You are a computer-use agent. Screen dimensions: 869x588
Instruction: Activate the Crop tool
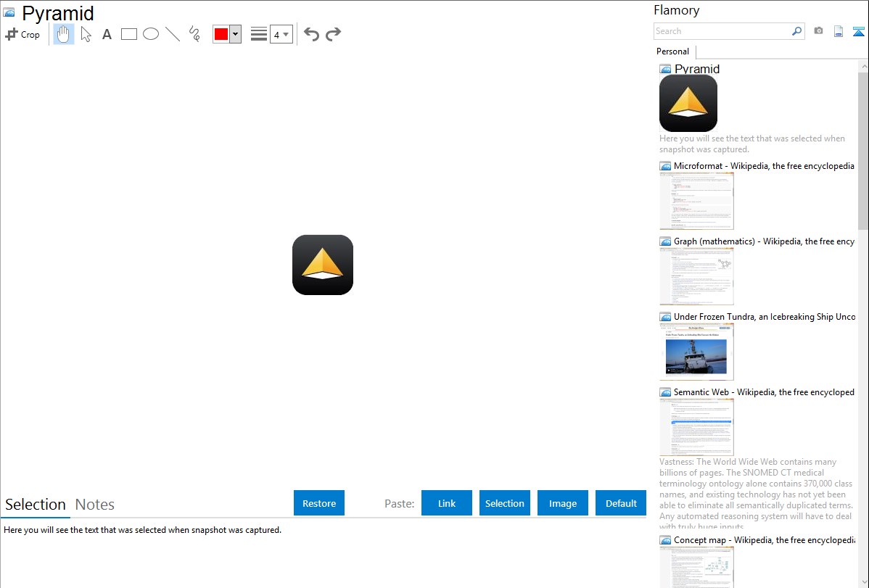pyautogui.click(x=22, y=34)
